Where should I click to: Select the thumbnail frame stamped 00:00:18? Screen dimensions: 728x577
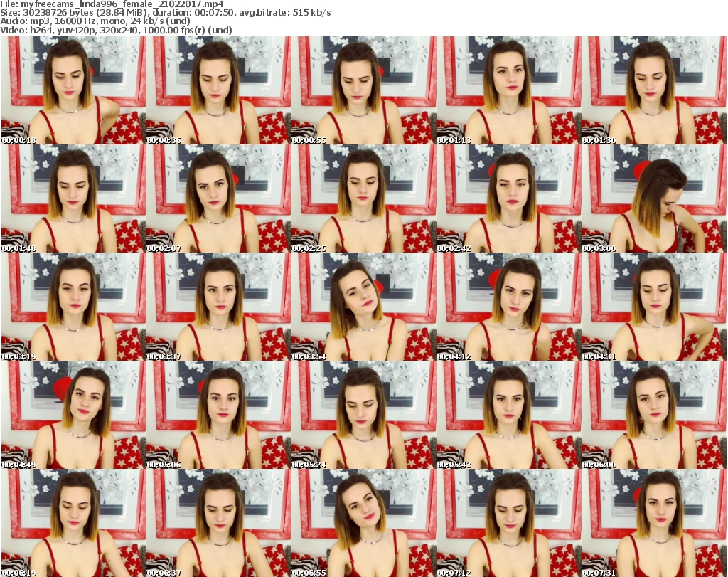74,90
